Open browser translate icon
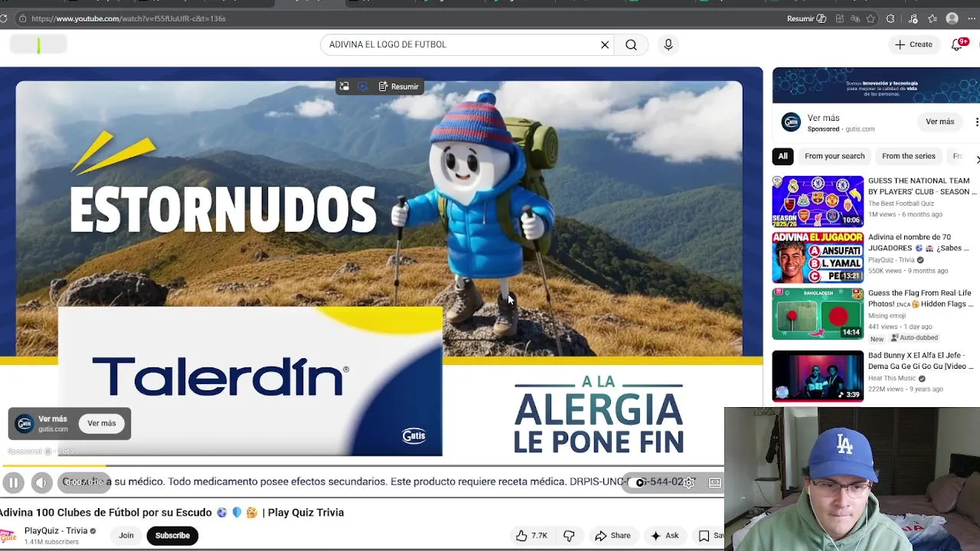The height and width of the screenshot is (551, 980). point(855,18)
